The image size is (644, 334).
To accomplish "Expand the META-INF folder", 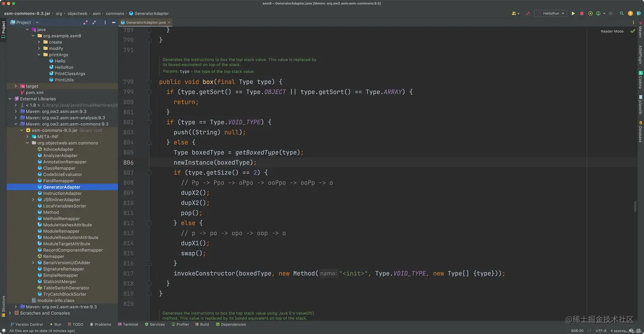I will (27, 137).
